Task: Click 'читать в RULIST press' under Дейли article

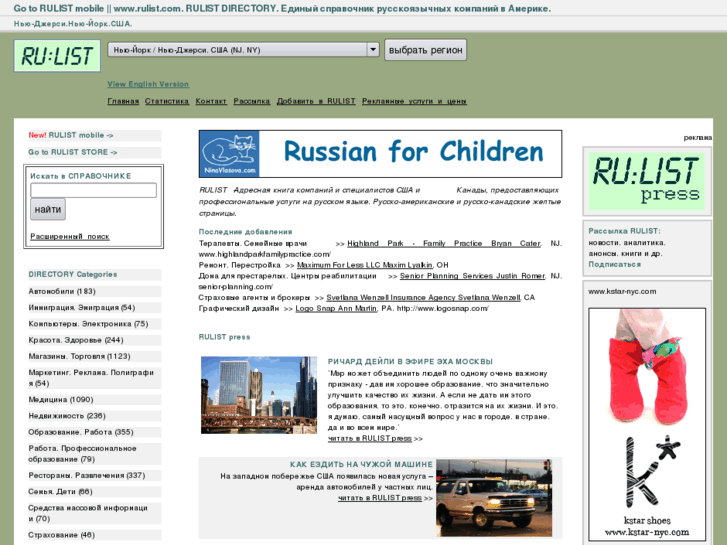Action: (x=370, y=439)
